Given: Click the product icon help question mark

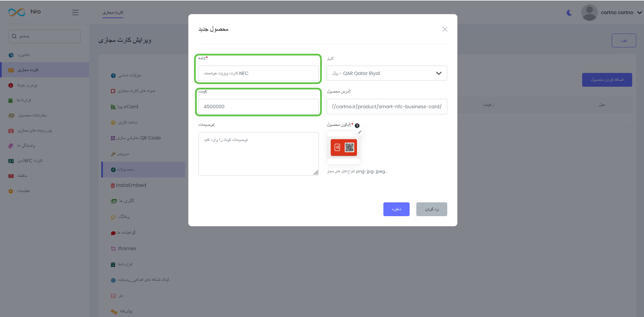Looking at the screenshot, I should [x=357, y=126].
